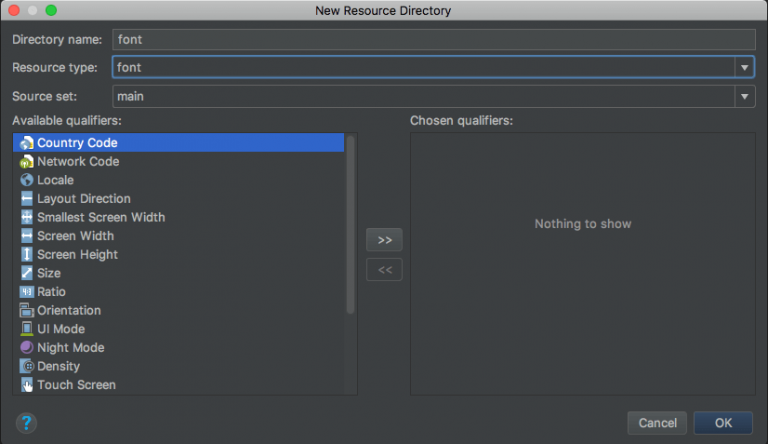Remove qualifier with the << button
The width and height of the screenshot is (768, 444).
384,270
